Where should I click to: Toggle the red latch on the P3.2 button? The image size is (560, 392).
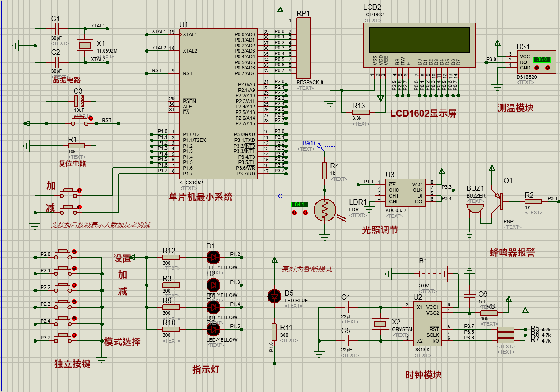coord(74,336)
